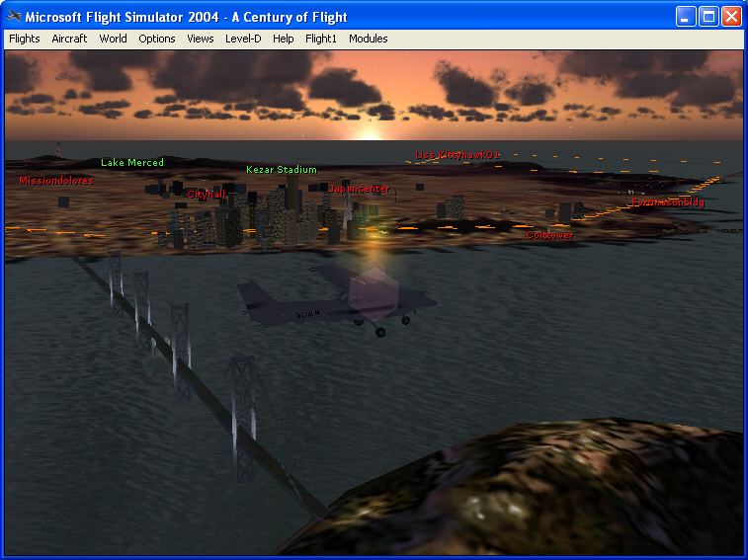Click the Cessna aircraft in flight
Screen dimensions: 748x560
(x=336, y=302)
